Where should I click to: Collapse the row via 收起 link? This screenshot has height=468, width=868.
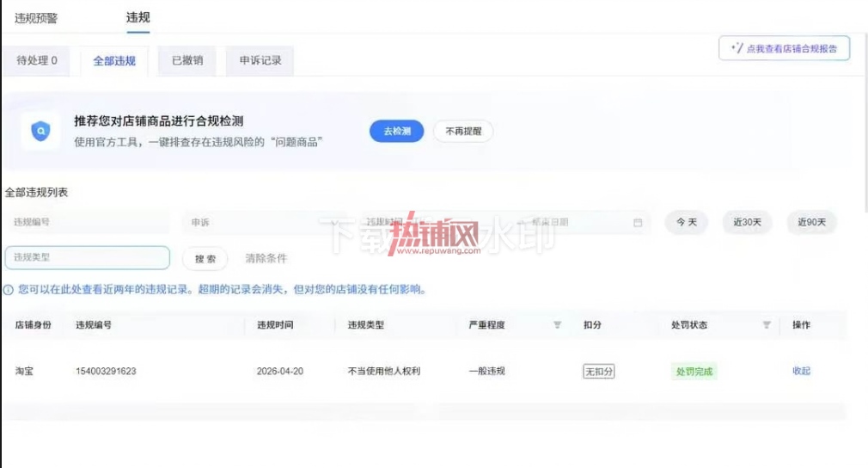coord(801,371)
